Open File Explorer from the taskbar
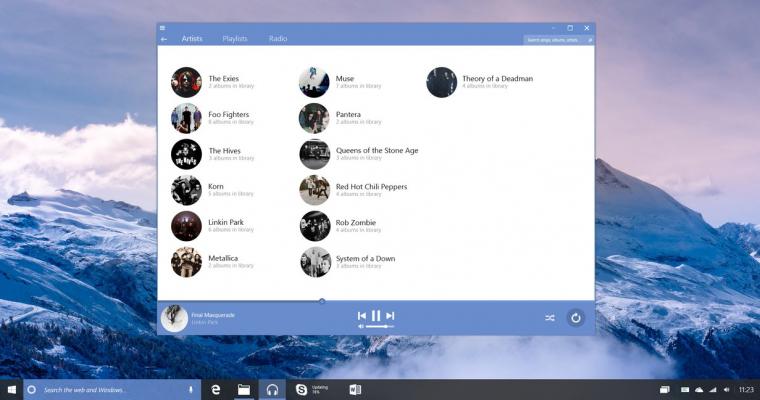The height and width of the screenshot is (400, 760). pyautogui.click(x=244, y=390)
